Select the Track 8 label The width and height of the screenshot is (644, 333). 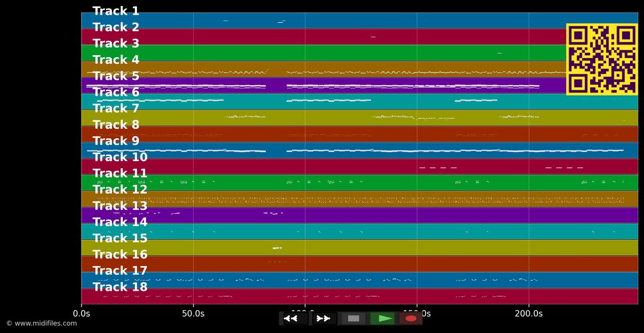116,124
